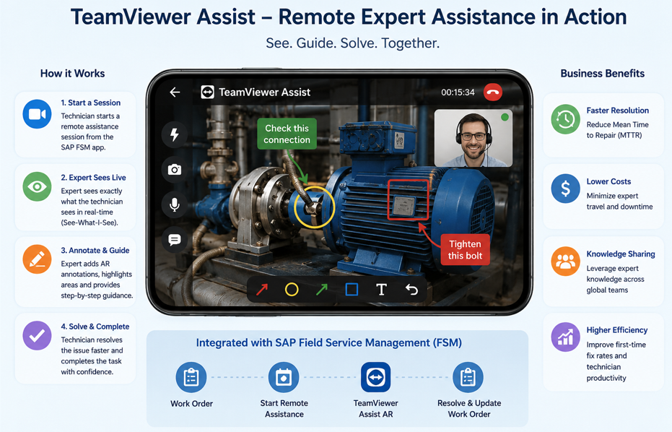Viewport: 672px width, 432px height.
Task: Click the 'See. Guide. Solve. Together.' subtitle
Action: point(353,43)
